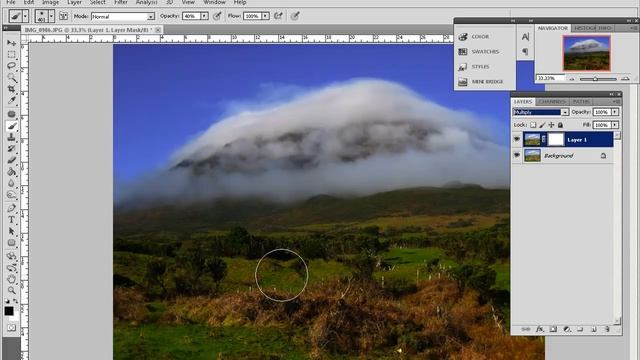Toggle lock position
640x360 pixels.
tap(551, 125)
